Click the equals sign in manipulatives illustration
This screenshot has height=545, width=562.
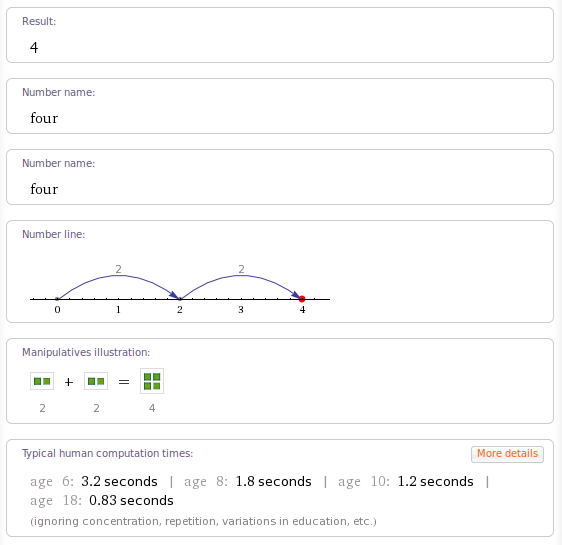124,382
